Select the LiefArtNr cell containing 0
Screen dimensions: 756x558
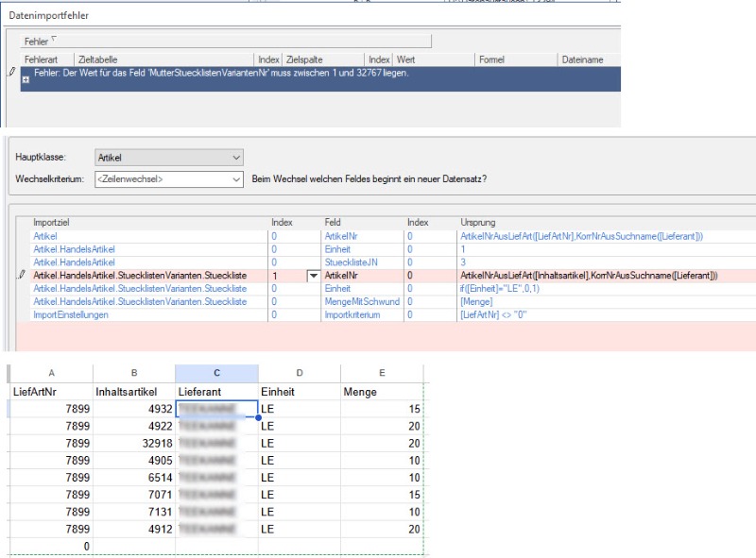(51, 546)
